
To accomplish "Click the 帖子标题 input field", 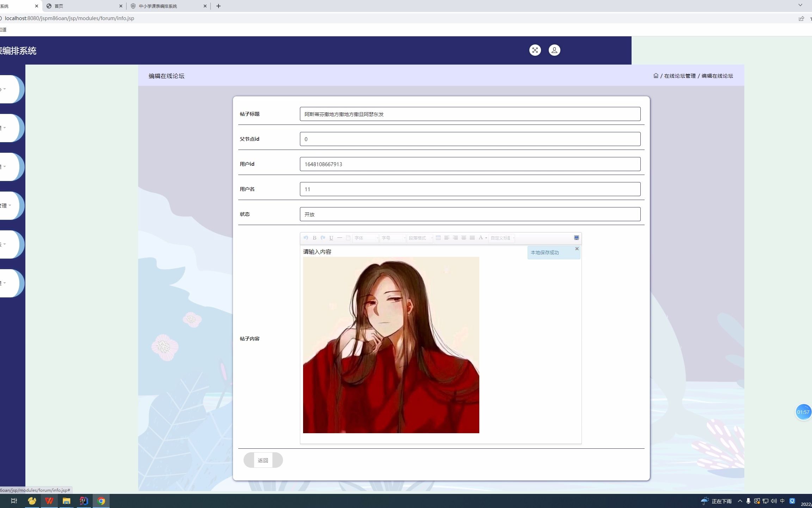I will coord(470,114).
